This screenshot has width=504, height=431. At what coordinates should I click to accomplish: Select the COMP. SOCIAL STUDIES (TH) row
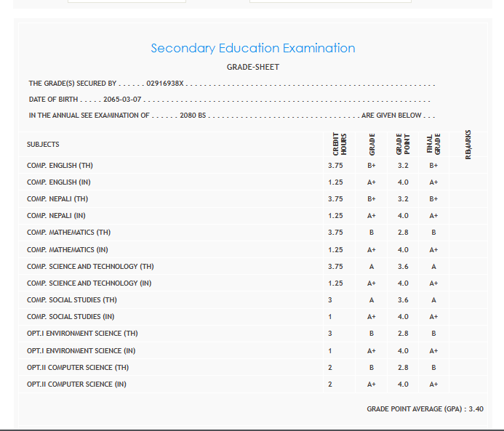point(71,299)
